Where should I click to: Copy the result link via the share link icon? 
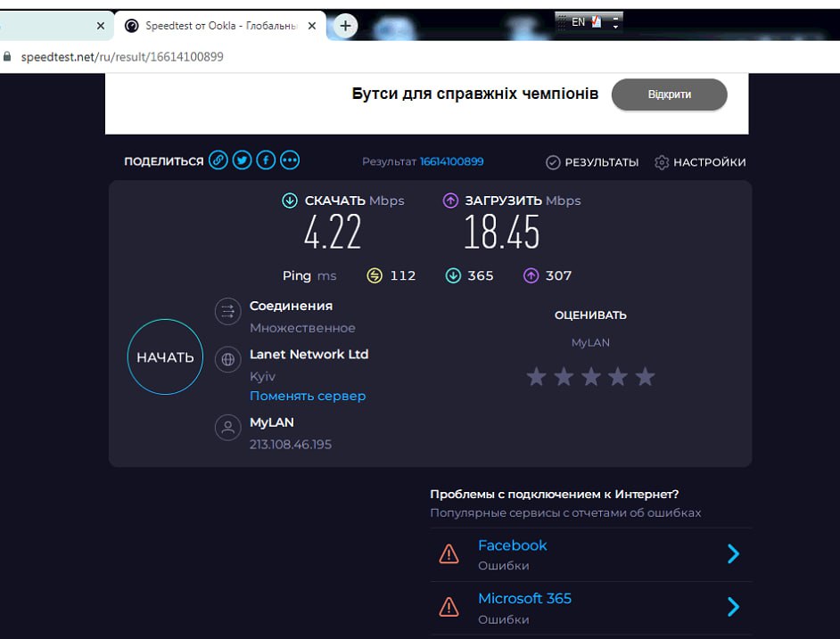(218, 160)
